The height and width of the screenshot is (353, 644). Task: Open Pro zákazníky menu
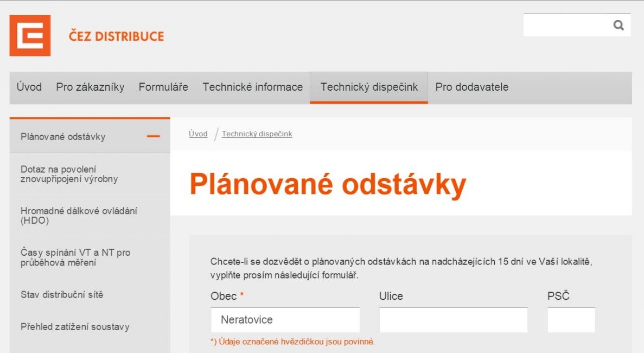[90, 87]
